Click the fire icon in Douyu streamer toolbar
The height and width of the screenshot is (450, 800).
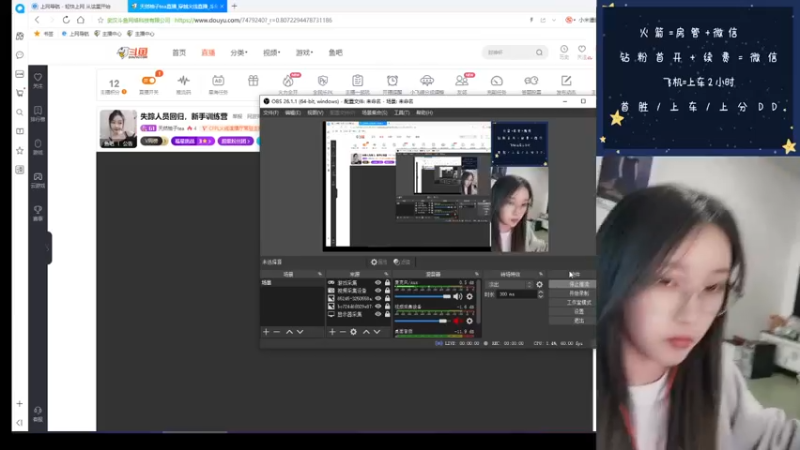tap(288, 81)
